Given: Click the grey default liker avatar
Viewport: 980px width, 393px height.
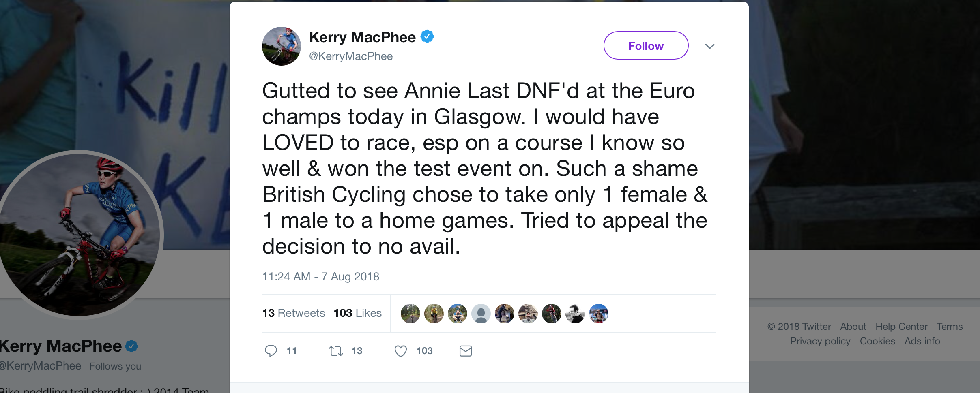Looking at the screenshot, I should (481, 314).
